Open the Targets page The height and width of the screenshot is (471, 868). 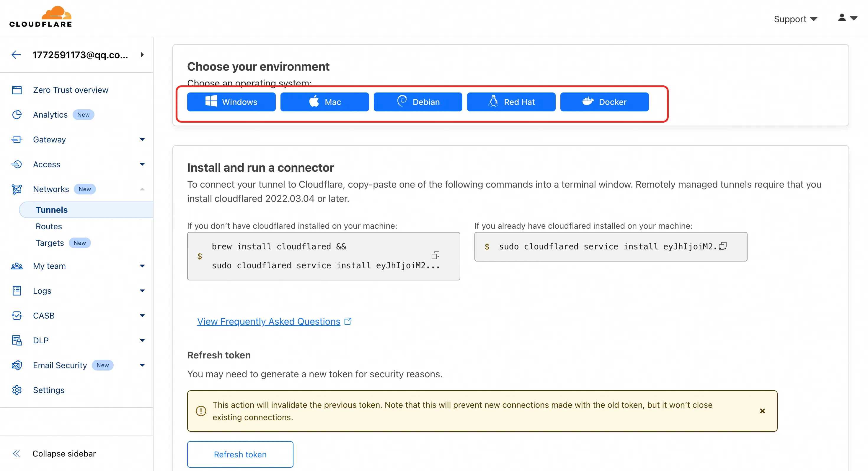pyautogui.click(x=50, y=243)
